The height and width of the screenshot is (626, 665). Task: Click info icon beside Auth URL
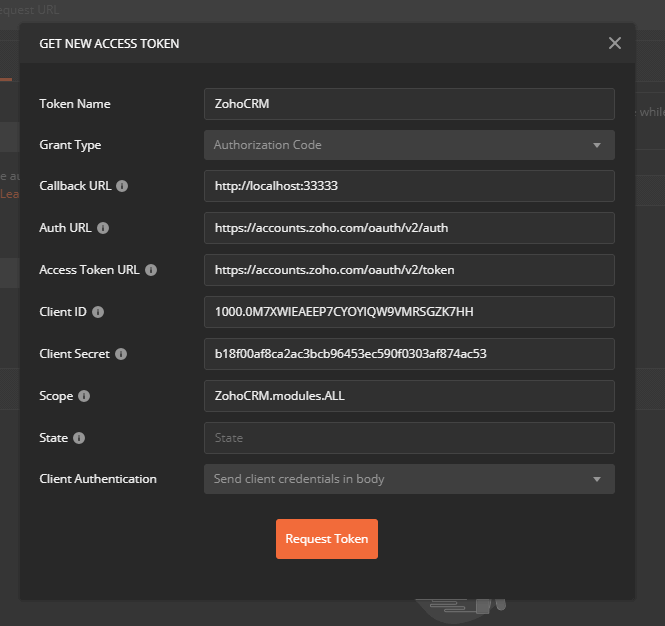click(103, 228)
